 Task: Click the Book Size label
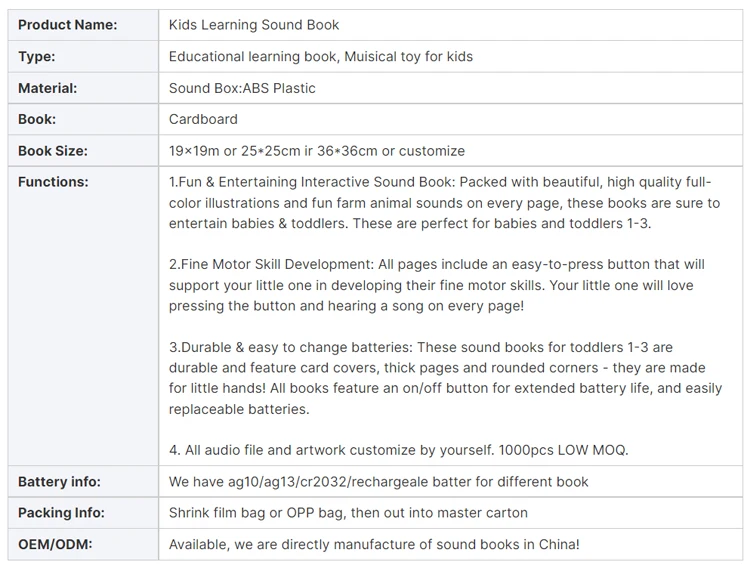click(x=53, y=151)
